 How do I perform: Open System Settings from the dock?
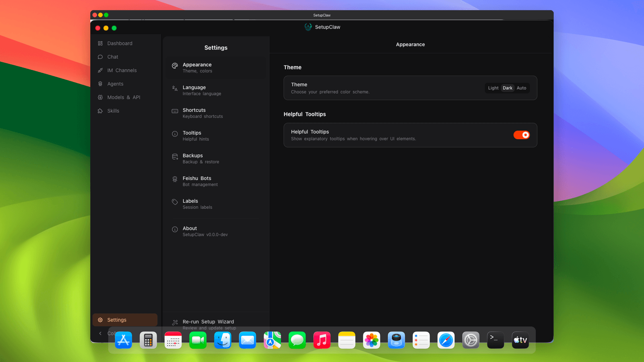click(471, 340)
